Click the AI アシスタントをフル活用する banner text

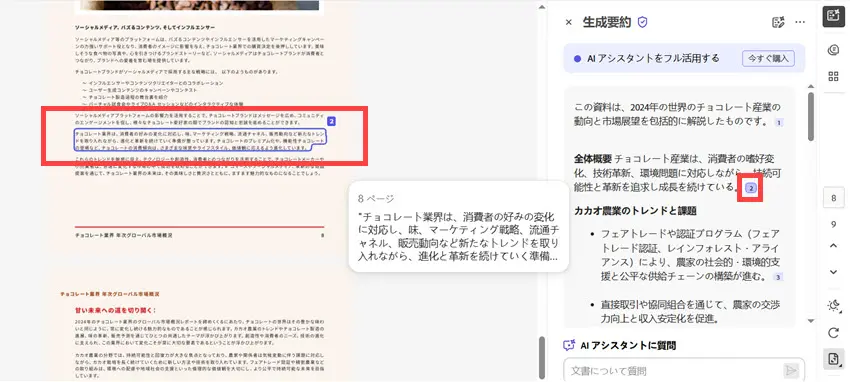click(x=653, y=59)
